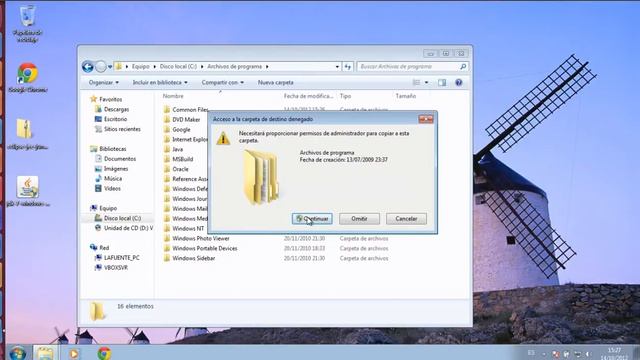
Task: Open the Recycle Bin desktop icon
Action: click(27, 24)
